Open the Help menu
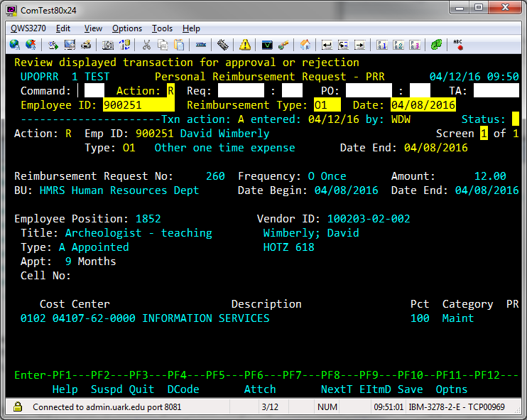 [x=192, y=28]
